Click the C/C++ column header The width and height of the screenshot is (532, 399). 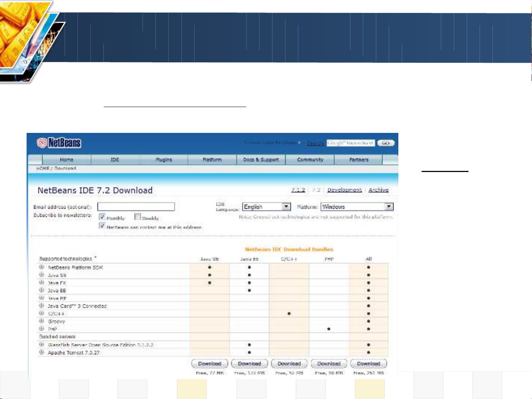[289, 259]
